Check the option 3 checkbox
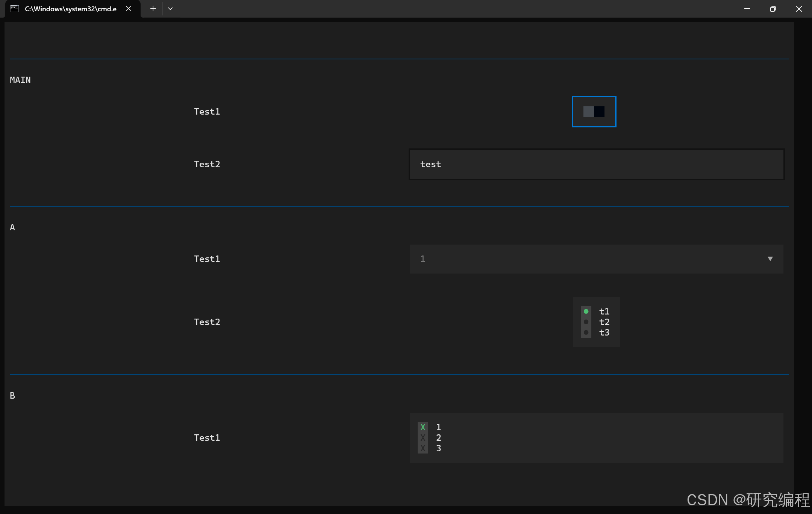Screen dimensions: 812x514 coord(423,448)
